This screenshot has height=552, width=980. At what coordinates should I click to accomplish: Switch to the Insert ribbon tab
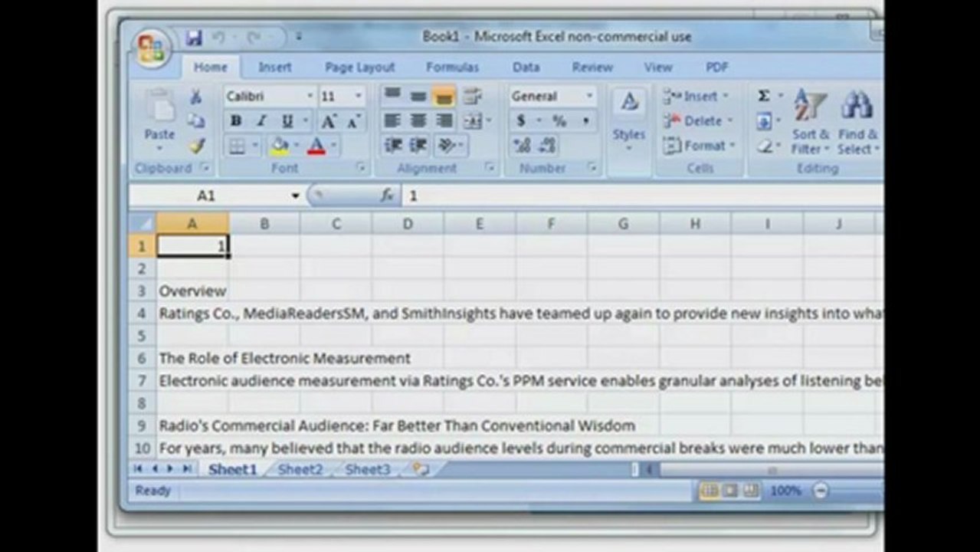pyautogui.click(x=274, y=67)
